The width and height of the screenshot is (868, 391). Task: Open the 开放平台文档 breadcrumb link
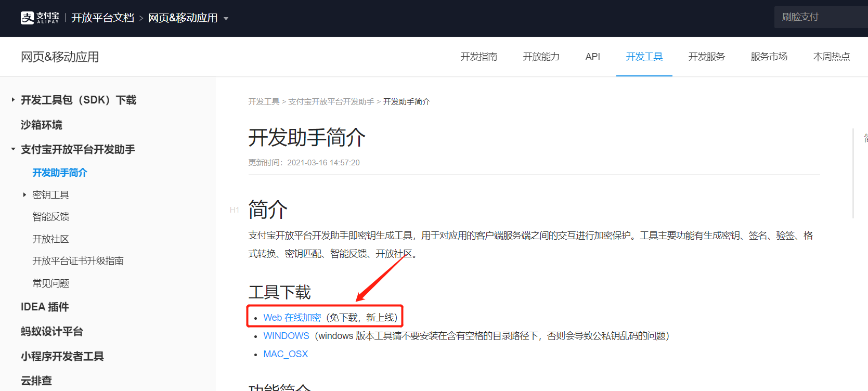pos(102,18)
